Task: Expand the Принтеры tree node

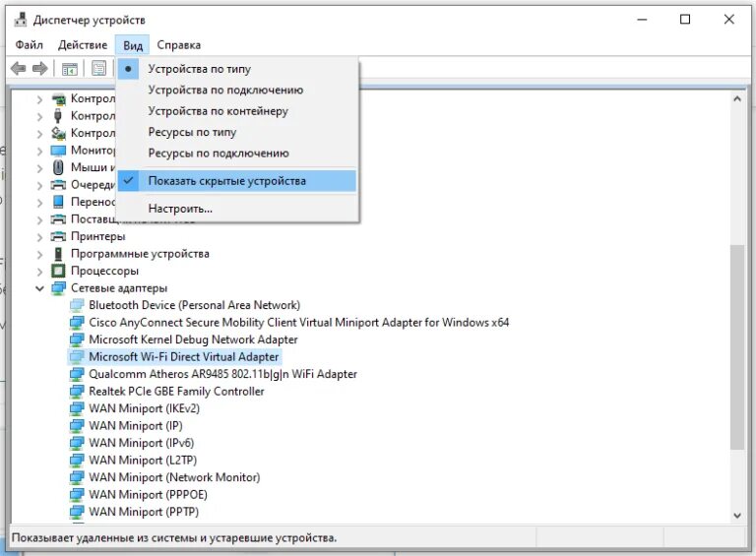Action: [39, 236]
